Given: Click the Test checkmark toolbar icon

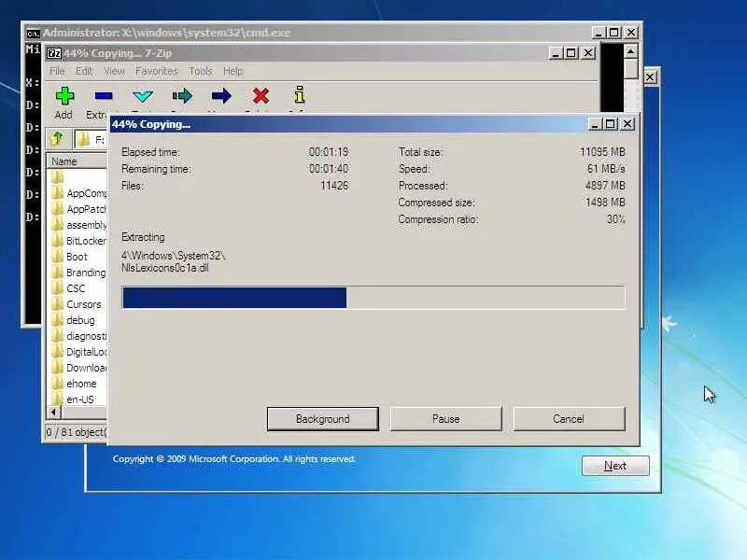Looking at the screenshot, I should click(x=143, y=96).
